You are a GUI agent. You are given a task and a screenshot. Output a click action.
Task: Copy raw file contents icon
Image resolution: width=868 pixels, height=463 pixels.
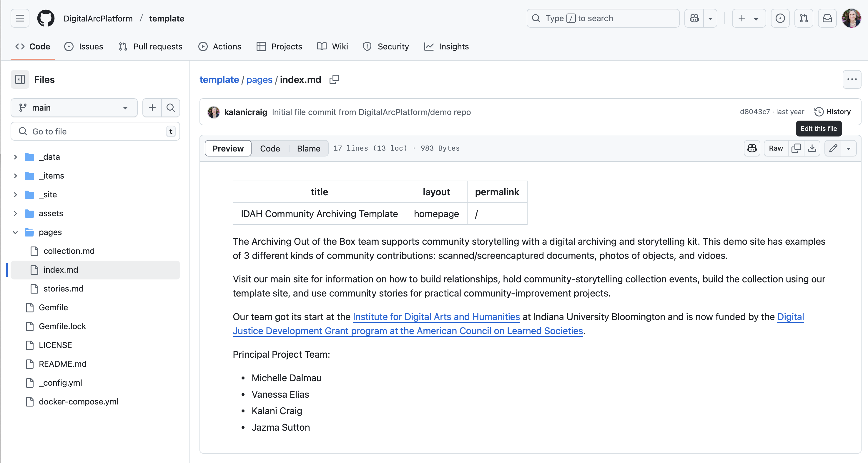pyautogui.click(x=796, y=148)
